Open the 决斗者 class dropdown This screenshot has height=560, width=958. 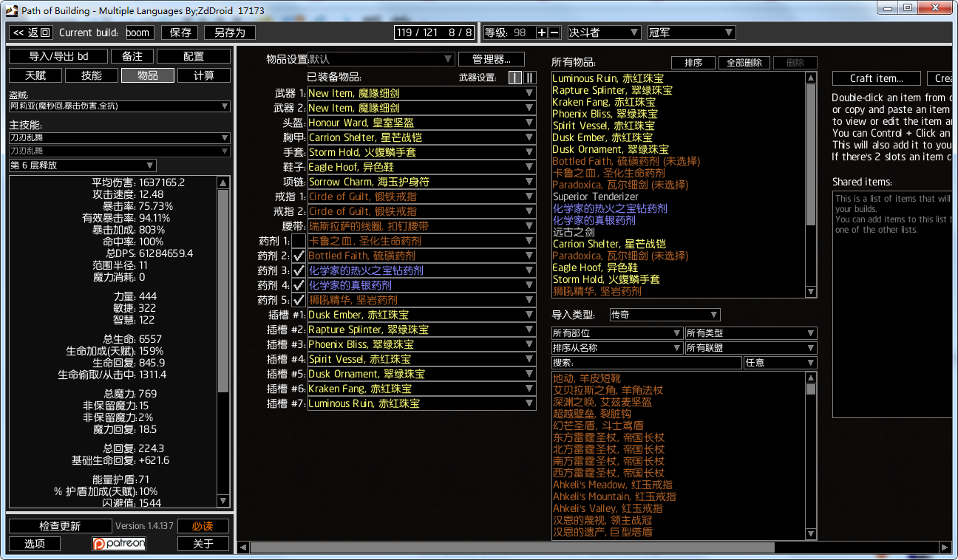point(603,33)
